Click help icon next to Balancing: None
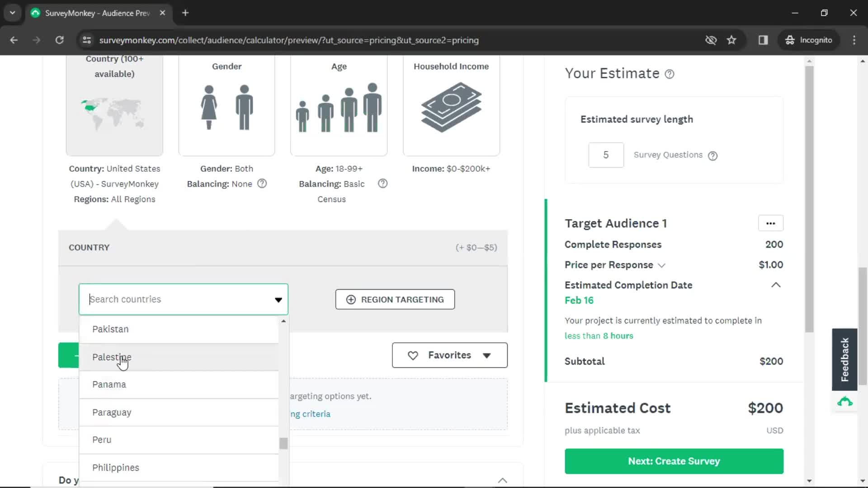 click(262, 183)
